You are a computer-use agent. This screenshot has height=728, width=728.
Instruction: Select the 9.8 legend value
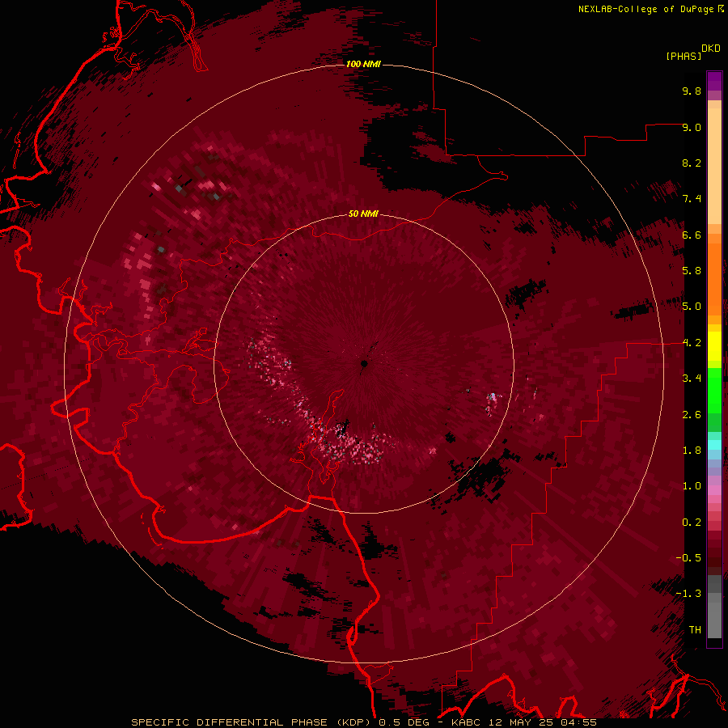pyautogui.click(x=692, y=91)
